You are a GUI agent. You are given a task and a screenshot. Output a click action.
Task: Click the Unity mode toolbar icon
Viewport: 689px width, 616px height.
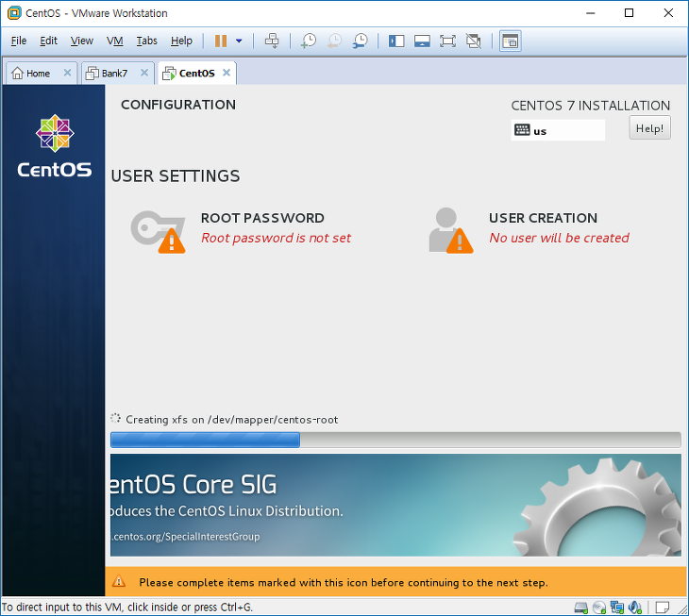click(474, 41)
